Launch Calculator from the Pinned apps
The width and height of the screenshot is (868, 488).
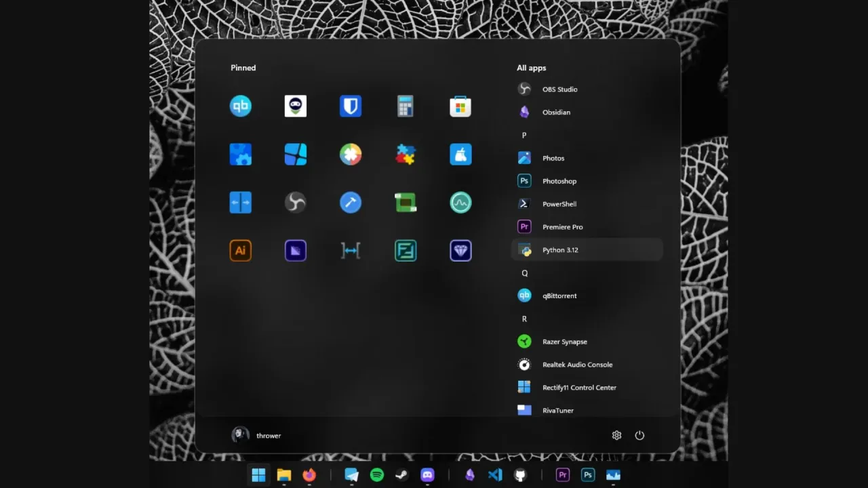click(x=405, y=106)
